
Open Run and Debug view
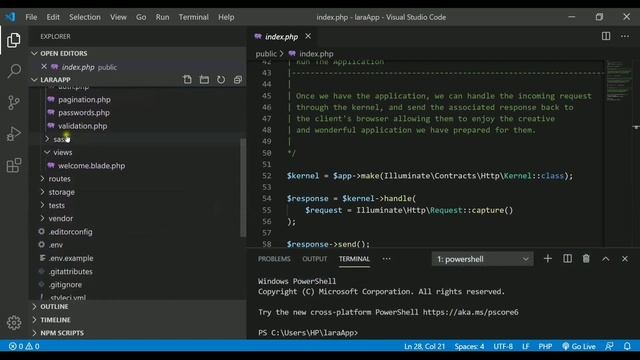(x=13, y=134)
